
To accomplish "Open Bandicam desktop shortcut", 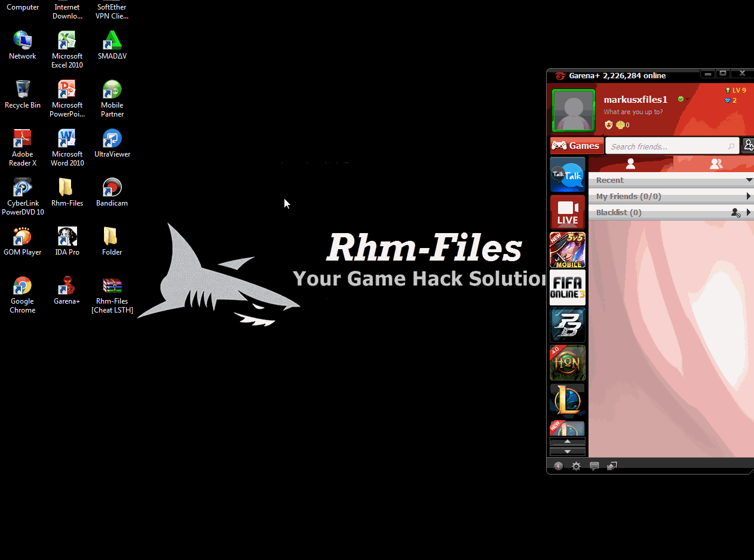I will tap(112, 192).
